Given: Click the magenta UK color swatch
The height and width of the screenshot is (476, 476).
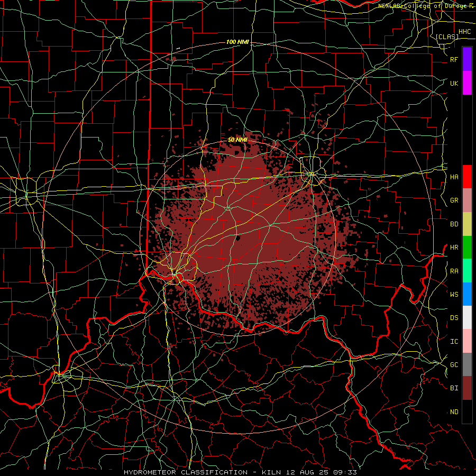Looking at the screenshot, I should pyautogui.click(x=467, y=83).
